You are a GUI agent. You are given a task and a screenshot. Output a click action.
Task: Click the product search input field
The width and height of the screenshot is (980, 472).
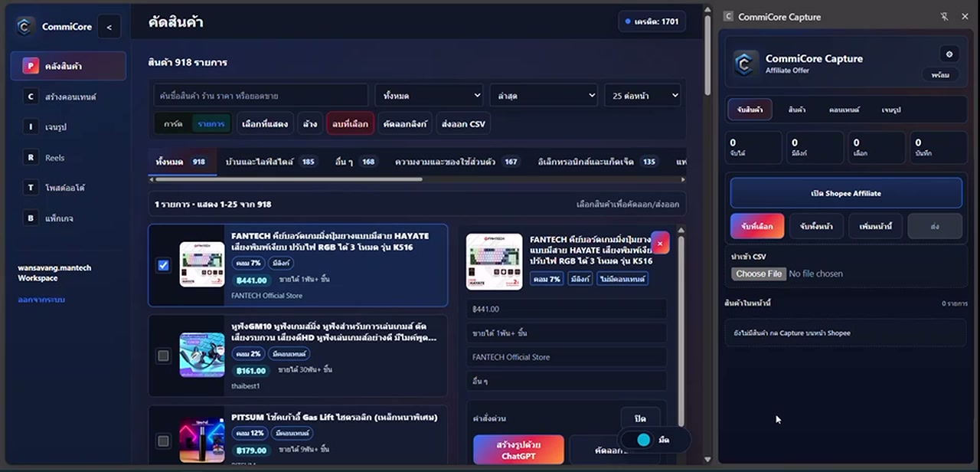pos(261,95)
